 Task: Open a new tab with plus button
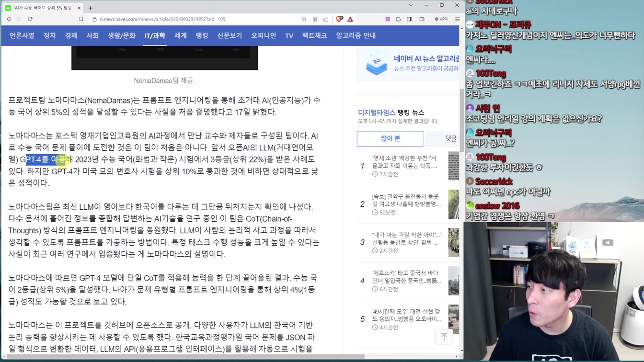pyautogui.click(x=91, y=8)
